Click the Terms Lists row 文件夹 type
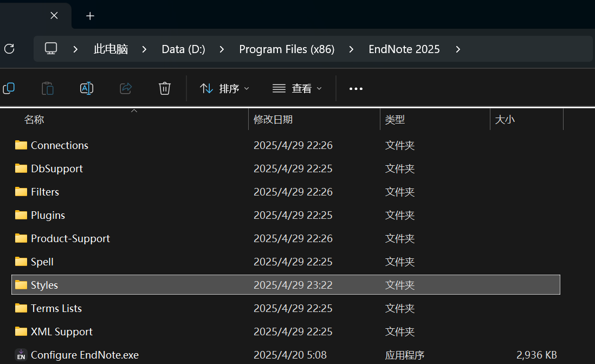Viewport: 595px width, 364px height. point(400,308)
